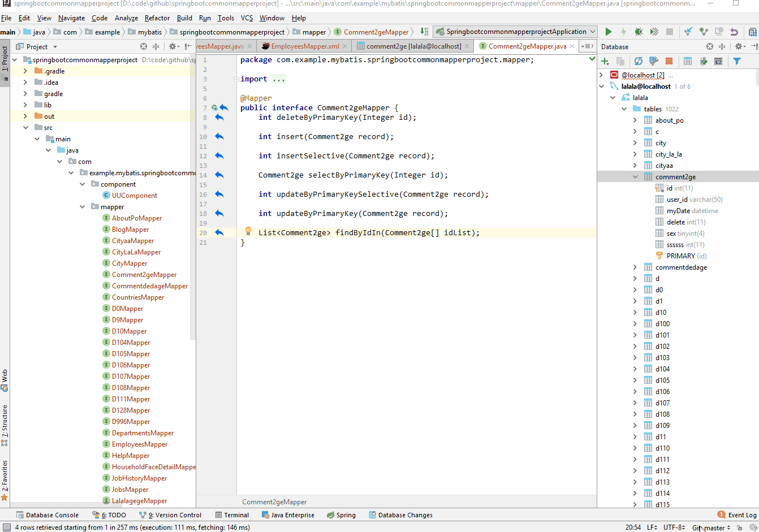Switch to the EmployeesMapper.xml tab
The image size is (759, 532).
(304, 46)
